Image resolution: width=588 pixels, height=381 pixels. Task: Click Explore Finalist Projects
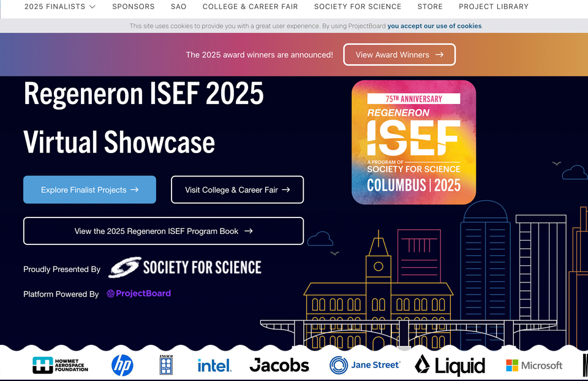point(89,190)
